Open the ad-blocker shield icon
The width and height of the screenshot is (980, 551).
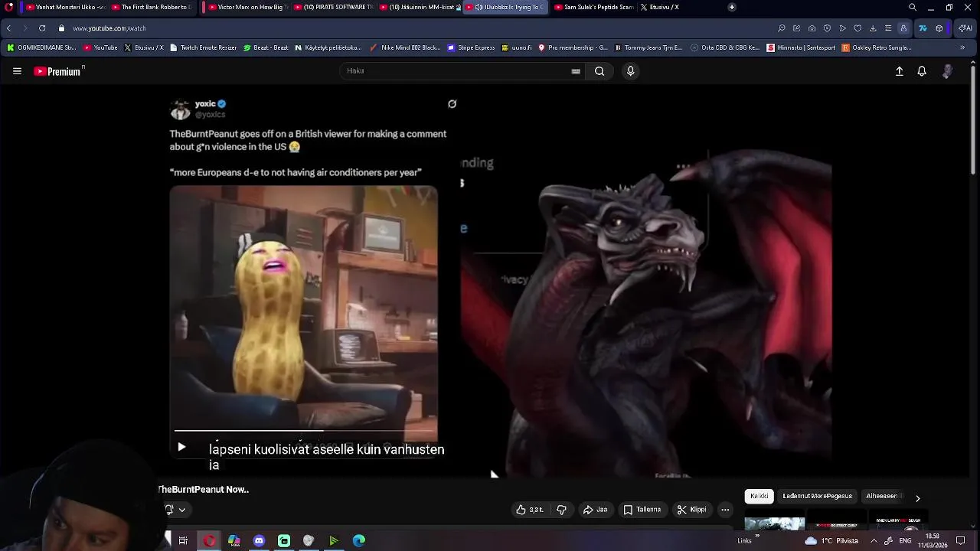[x=827, y=28]
